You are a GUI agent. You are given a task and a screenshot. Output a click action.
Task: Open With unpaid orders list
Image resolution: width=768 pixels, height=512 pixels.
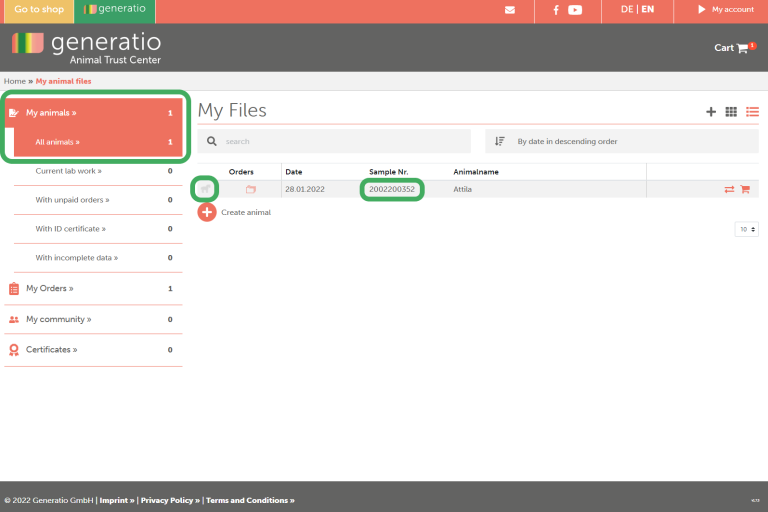pyautogui.click(x=98, y=200)
